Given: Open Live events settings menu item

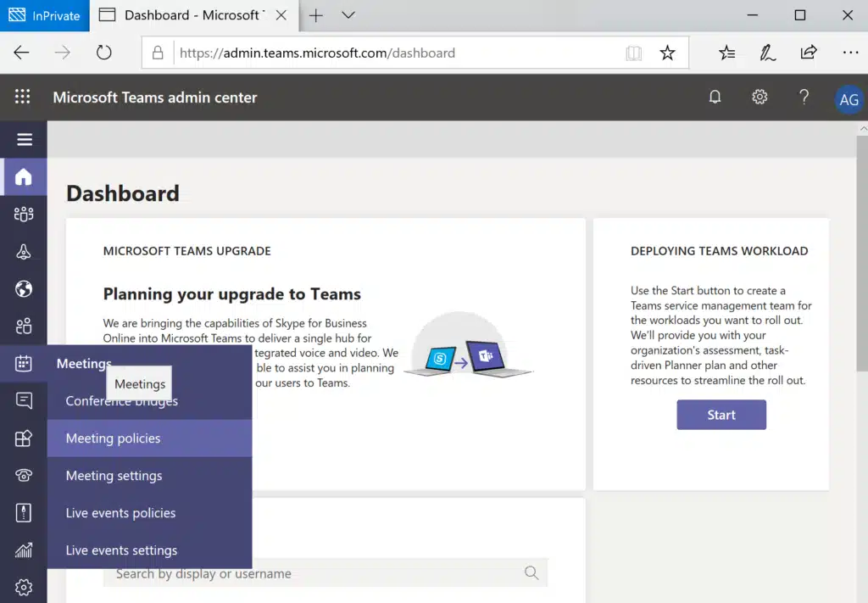Looking at the screenshot, I should [x=122, y=550].
